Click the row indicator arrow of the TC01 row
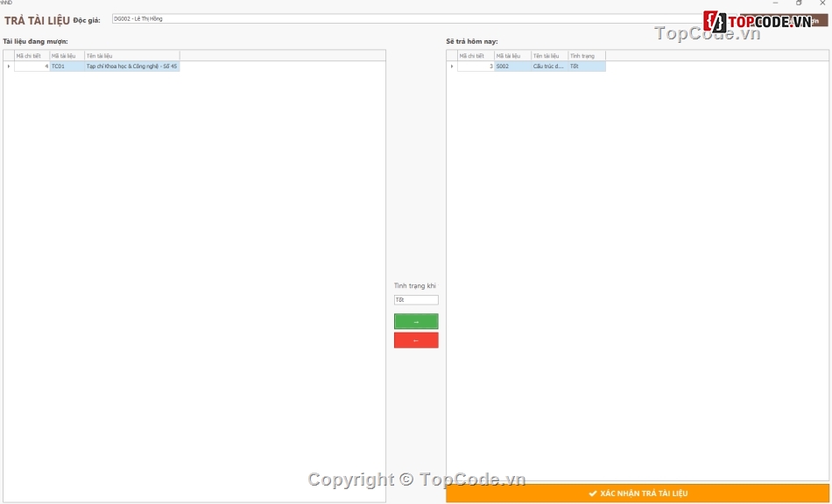The image size is (832, 504). click(x=9, y=66)
